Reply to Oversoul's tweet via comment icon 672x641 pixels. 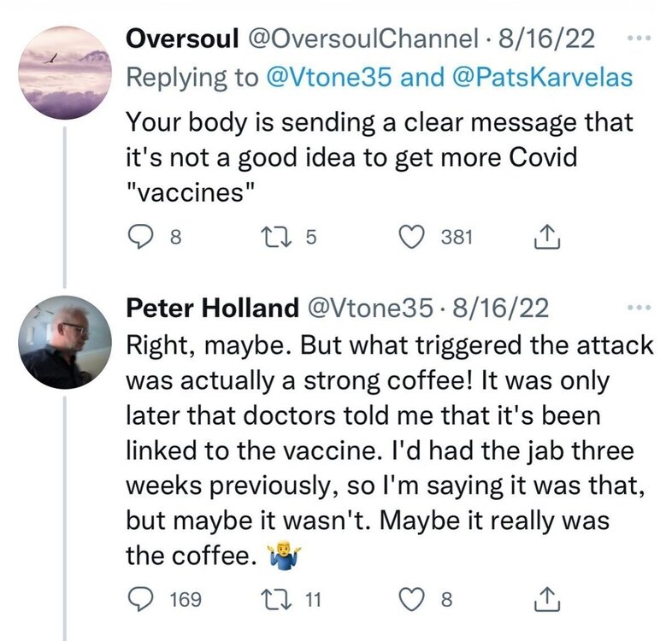(139, 236)
